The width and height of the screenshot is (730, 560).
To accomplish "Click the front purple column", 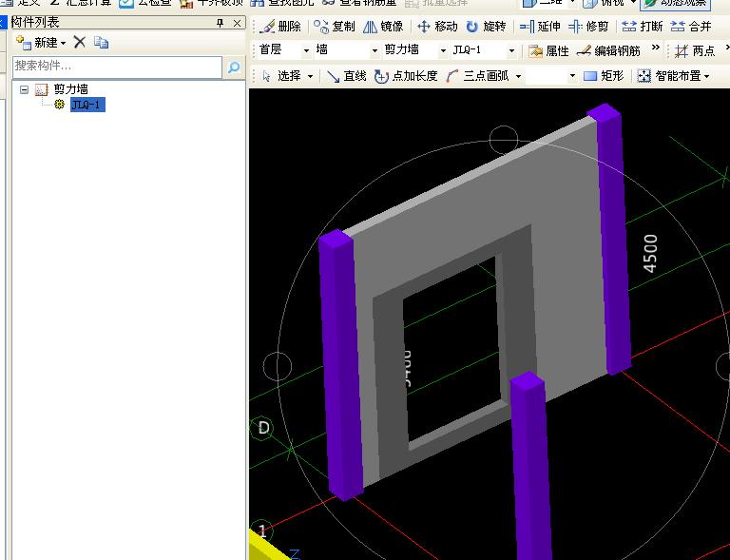I will click(x=530, y=466).
